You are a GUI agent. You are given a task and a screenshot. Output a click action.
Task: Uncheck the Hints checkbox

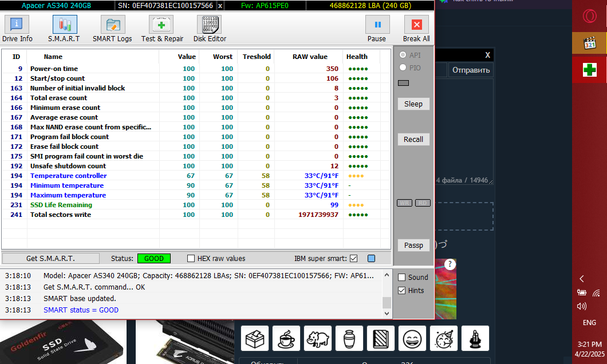tap(402, 291)
